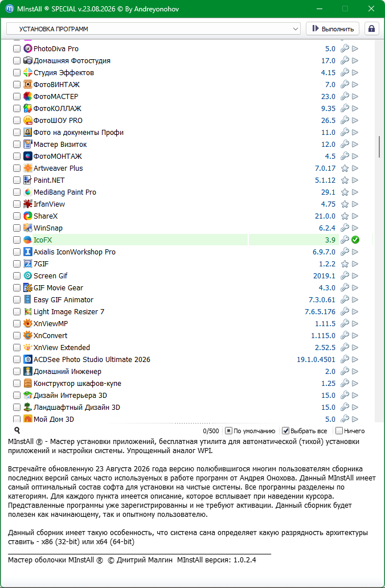Click version 7.6.5.176 of Light Image Resizer
This screenshot has width=385, height=588.
pos(320,311)
